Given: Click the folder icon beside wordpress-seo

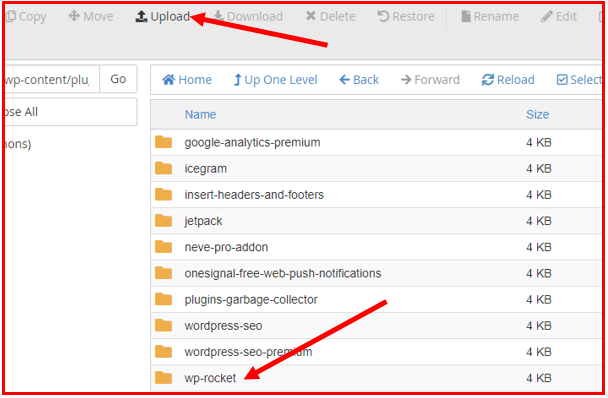Looking at the screenshot, I should pos(163,325).
